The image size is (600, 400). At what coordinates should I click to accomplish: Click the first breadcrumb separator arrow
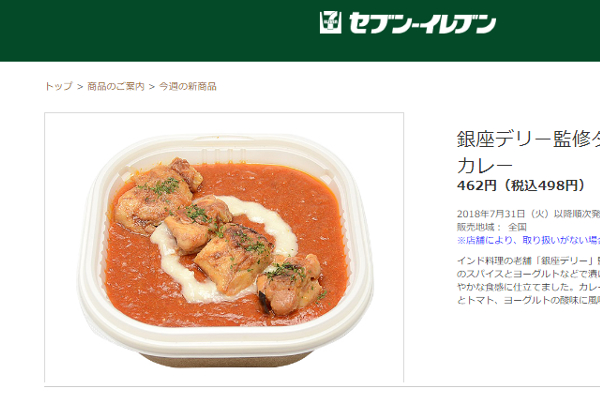pos(80,87)
